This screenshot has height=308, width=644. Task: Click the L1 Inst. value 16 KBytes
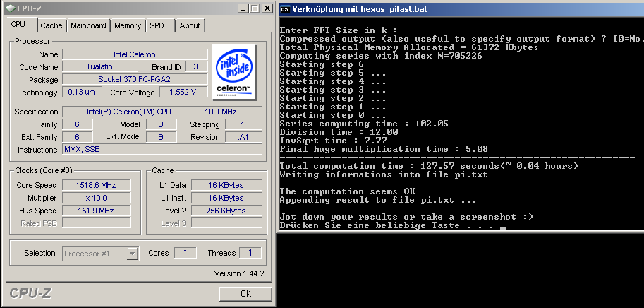[226, 198]
